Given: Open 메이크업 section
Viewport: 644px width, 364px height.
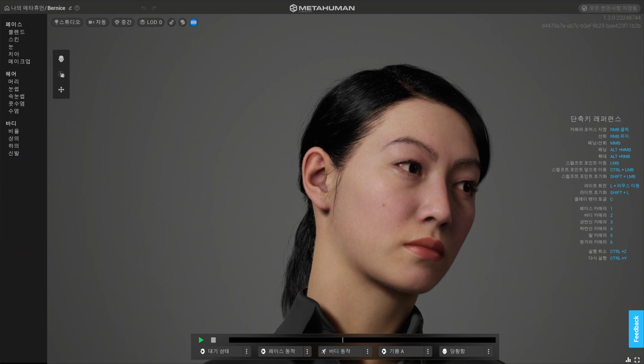Looking at the screenshot, I should [x=19, y=61].
